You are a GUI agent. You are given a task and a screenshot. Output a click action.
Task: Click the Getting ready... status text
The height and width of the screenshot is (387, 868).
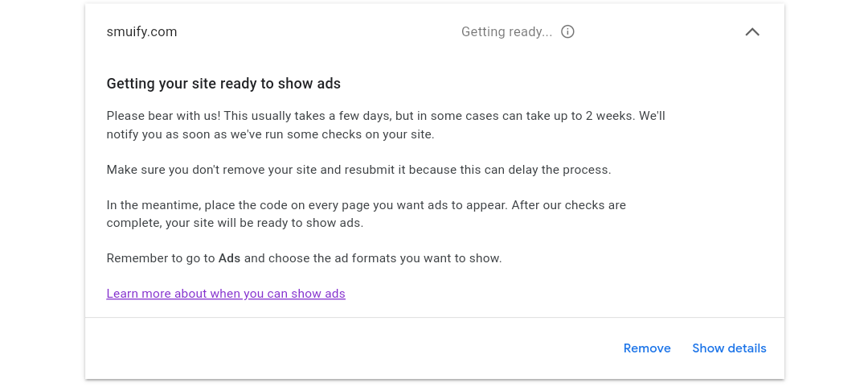(x=506, y=32)
